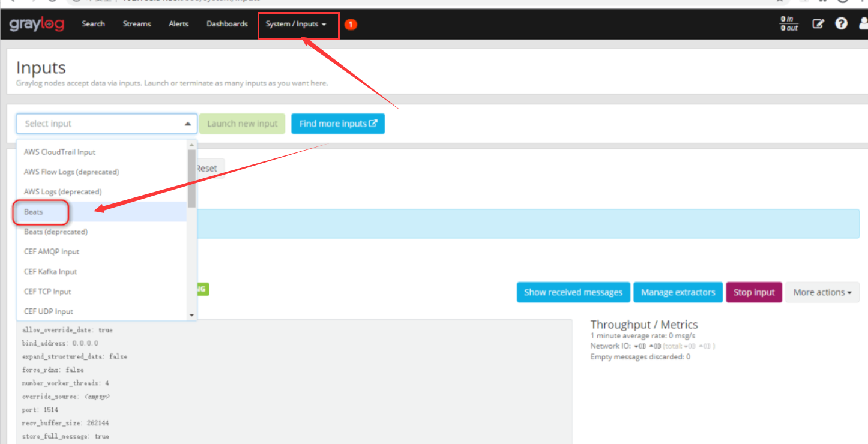This screenshot has height=444, width=868.
Task: Go to Search page
Action: click(x=93, y=24)
